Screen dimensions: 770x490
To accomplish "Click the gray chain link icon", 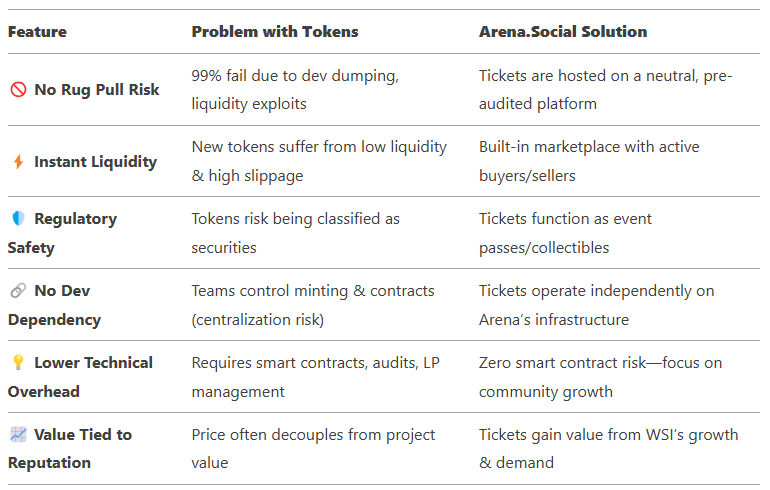I will click(18, 291).
